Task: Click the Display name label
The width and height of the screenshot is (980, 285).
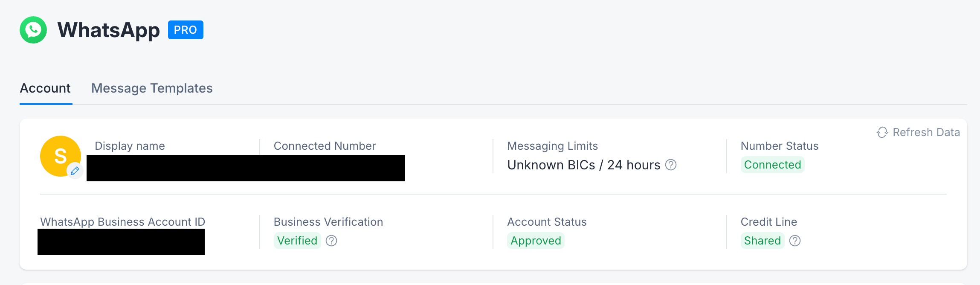Action: (130, 146)
